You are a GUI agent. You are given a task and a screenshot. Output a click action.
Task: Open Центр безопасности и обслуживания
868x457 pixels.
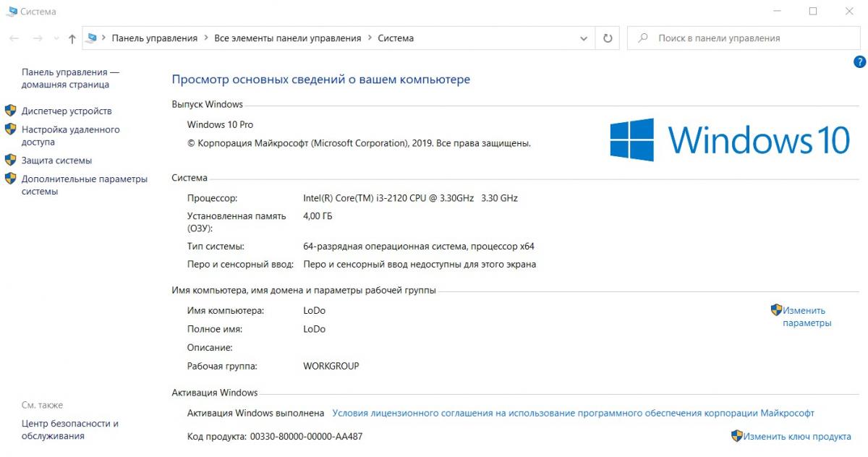pos(69,430)
